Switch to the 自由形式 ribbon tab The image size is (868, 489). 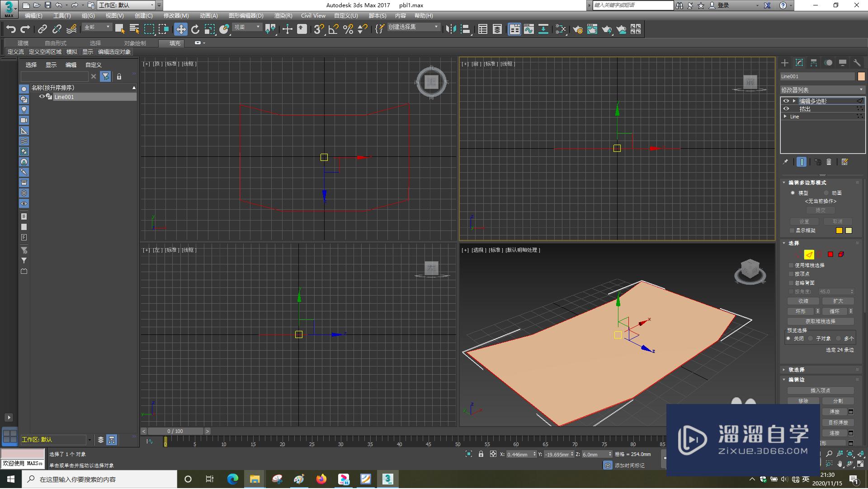(x=55, y=43)
